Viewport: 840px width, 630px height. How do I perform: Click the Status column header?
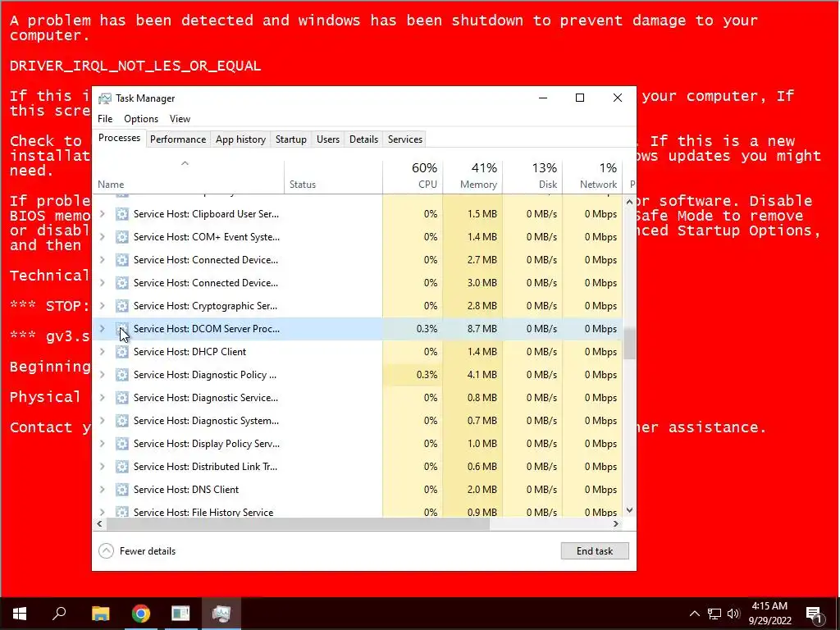[333, 176]
